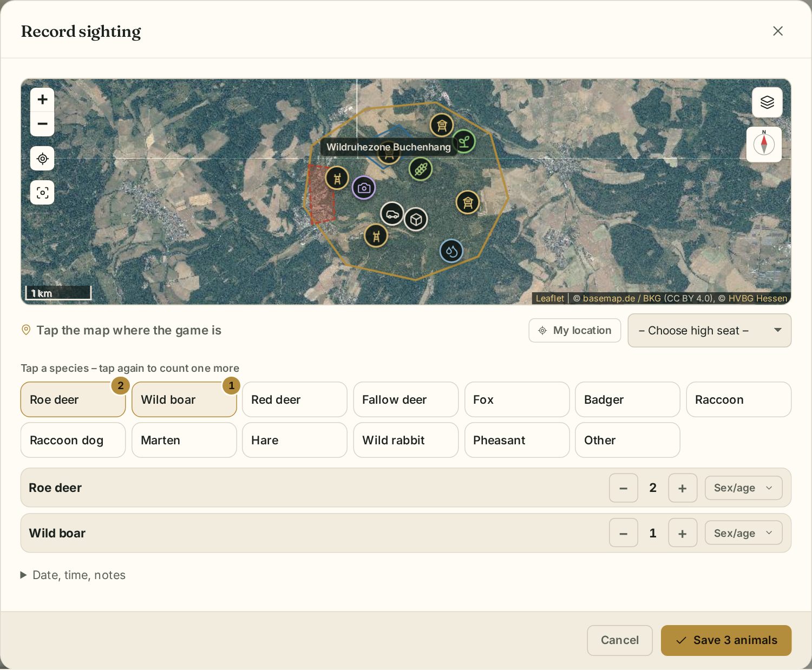Select the Other species chip
812x670 pixels.
point(627,440)
